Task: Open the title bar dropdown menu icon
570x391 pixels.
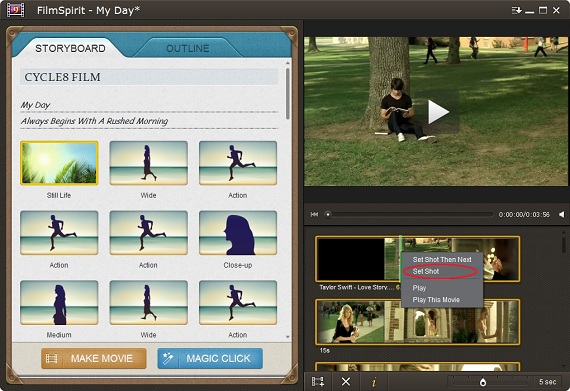Action: pos(517,10)
